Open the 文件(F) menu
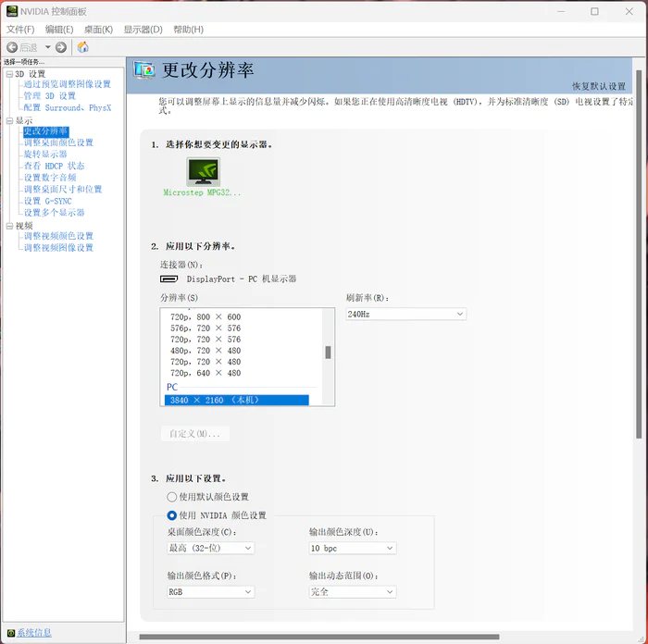648x644 pixels. point(20,30)
